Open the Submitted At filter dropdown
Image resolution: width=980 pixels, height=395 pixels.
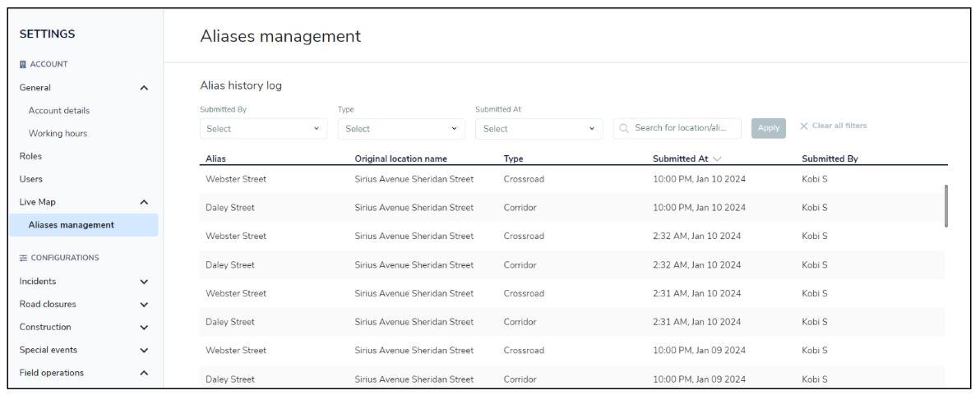click(x=539, y=129)
